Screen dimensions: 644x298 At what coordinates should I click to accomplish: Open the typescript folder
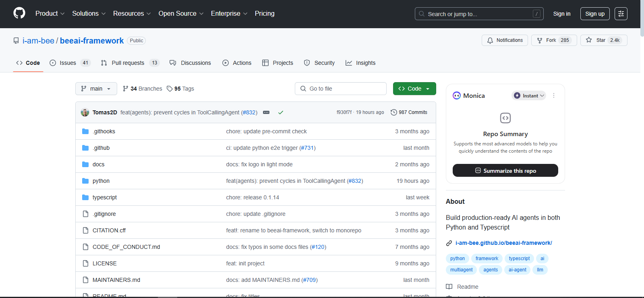(x=105, y=197)
